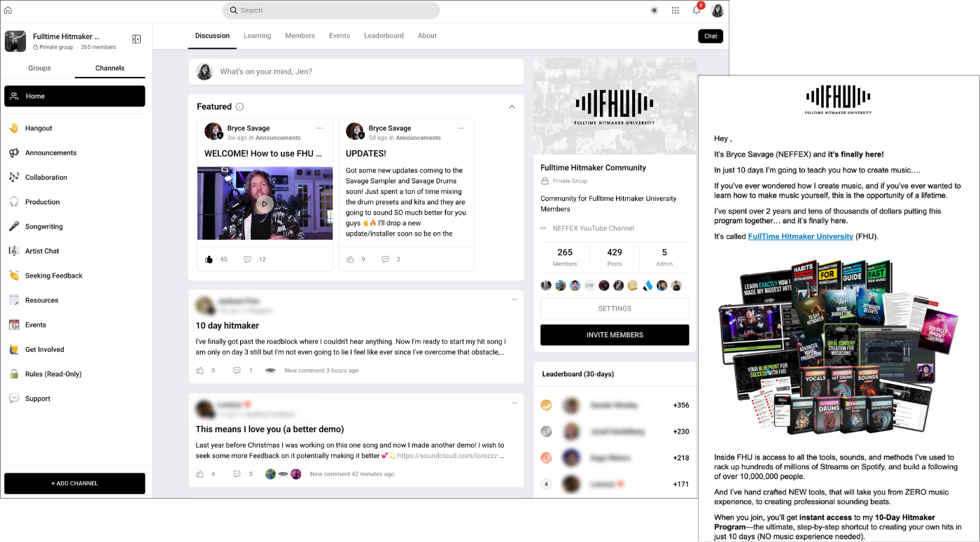
Task: Toggle the light/dark theme sun icon
Action: click(654, 10)
